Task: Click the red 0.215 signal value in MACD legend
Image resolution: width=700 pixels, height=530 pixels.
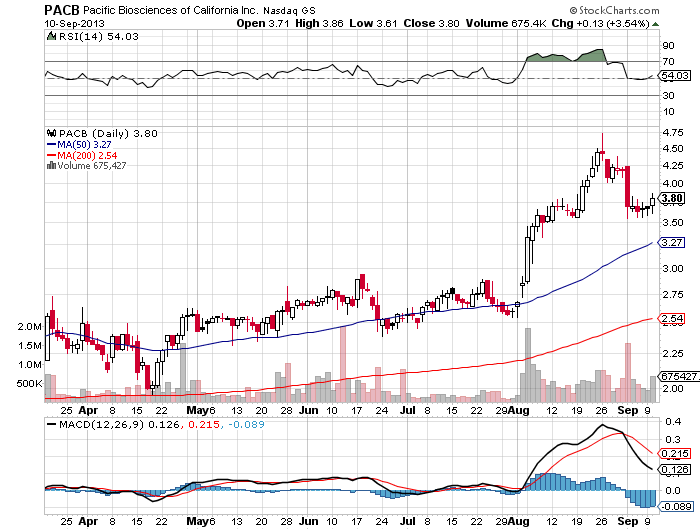Action: click(x=204, y=425)
